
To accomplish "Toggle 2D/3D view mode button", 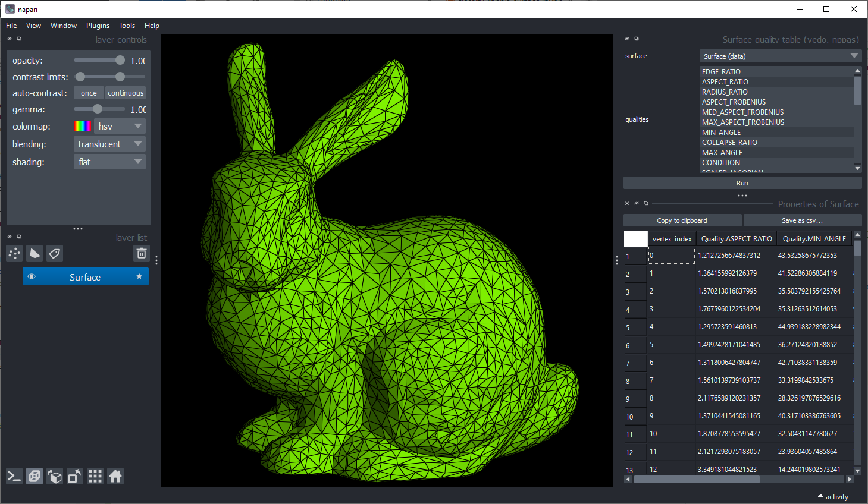I will pos(35,477).
